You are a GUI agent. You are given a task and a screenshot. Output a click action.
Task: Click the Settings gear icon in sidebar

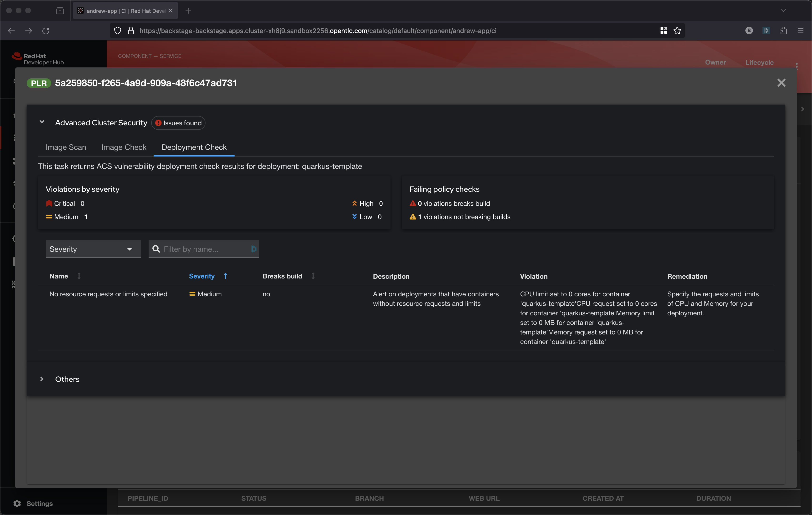click(17, 503)
